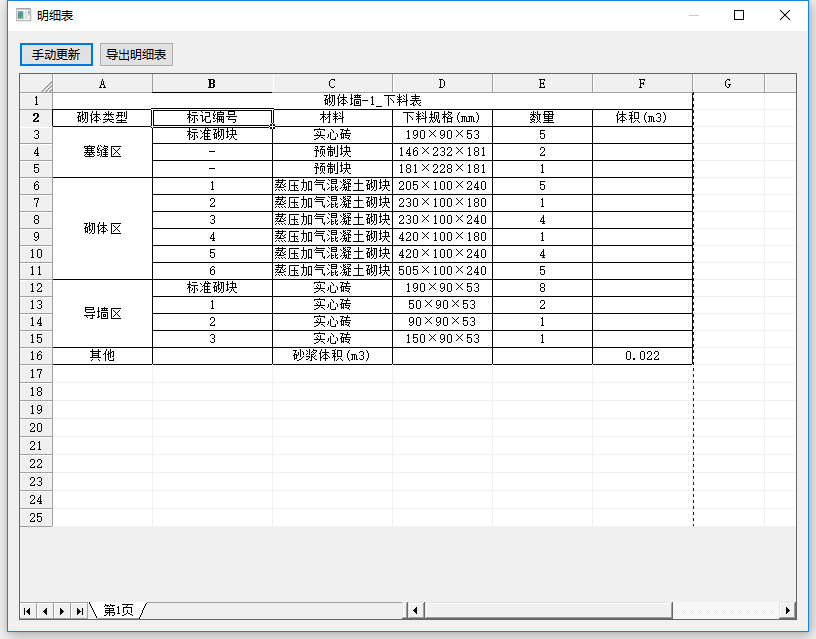The width and height of the screenshot is (816, 639).
Task: Click the title cell 砌体墙-1_下料表
Action: pyautogui.click(x=373, y=100)
